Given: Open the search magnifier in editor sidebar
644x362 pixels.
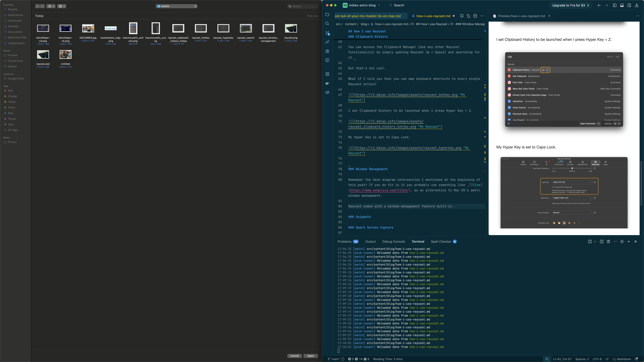Looking at the screenshot, I should (327, 24).
